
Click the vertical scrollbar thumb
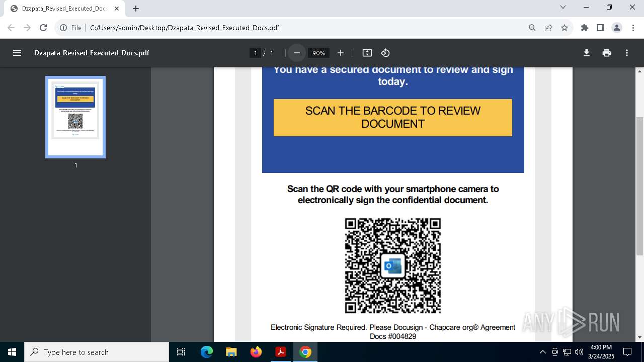[639, 186]
